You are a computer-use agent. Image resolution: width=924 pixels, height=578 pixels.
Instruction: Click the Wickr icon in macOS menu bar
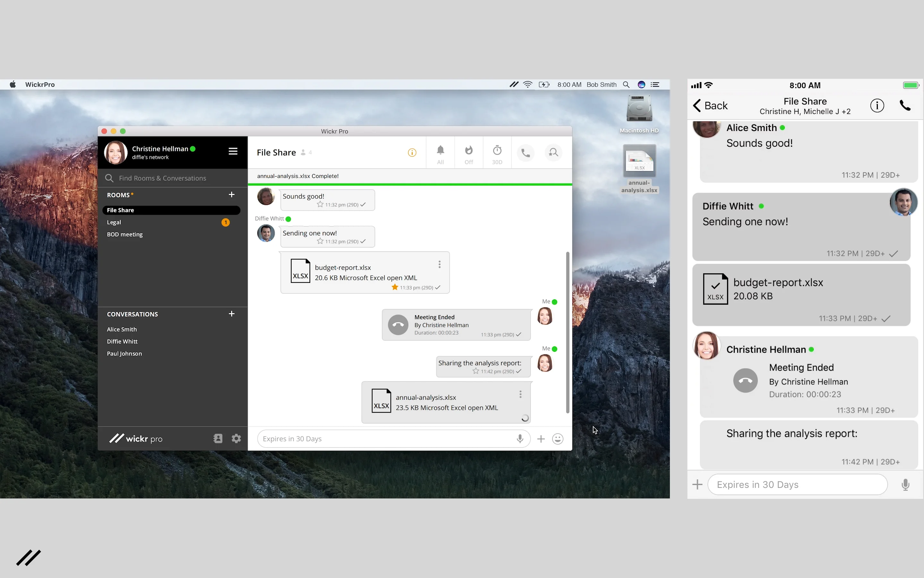[514, 84]
